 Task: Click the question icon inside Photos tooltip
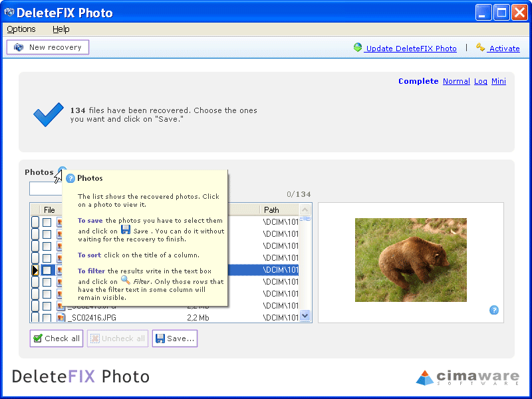point(70,178)
